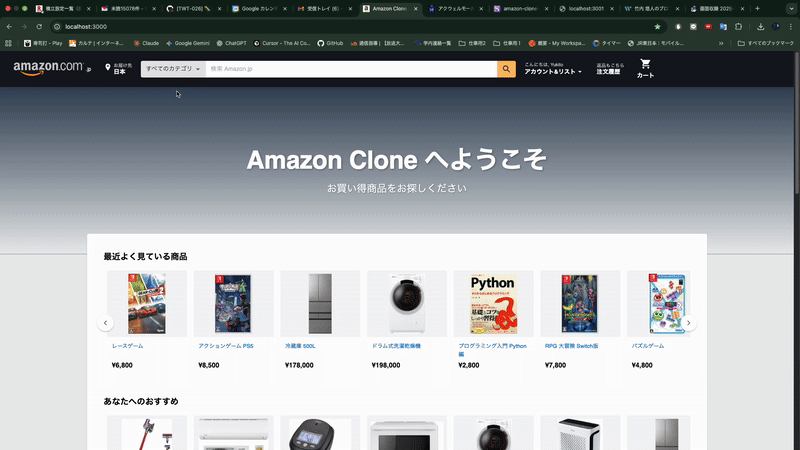Show previous products with left carousel arrow
The width and height of the screenshot is (800, 450).
coord(105,323)
